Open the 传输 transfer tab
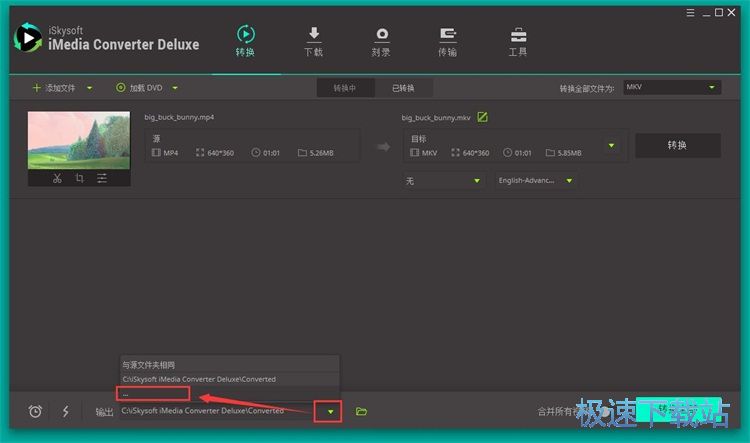The image size is (750, 443). pos(448,42)
